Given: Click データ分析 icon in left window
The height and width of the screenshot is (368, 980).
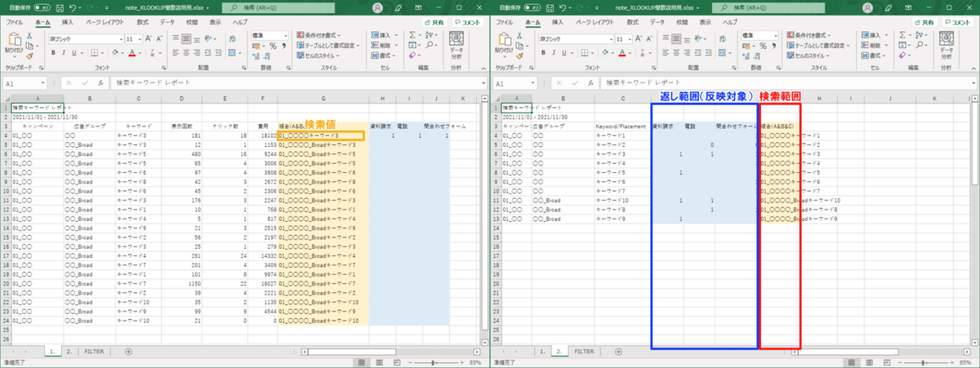Looking at the screenshot, I should [457, 46].
